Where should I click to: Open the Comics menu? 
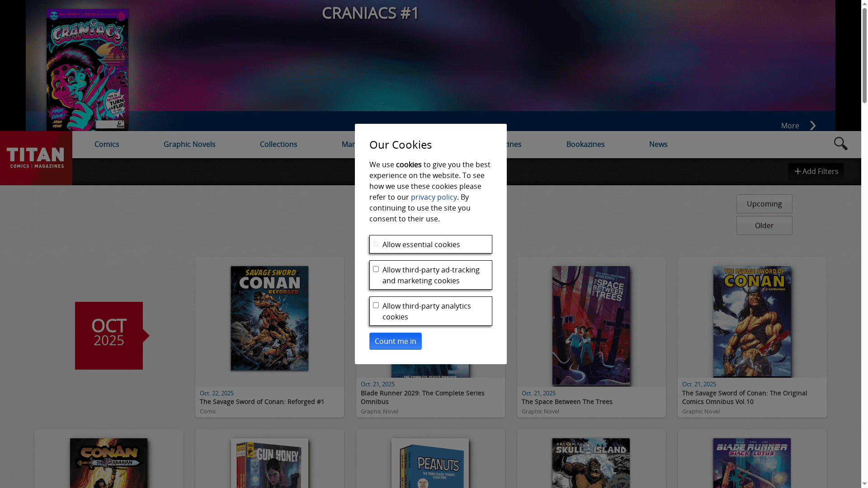(106, 144)
